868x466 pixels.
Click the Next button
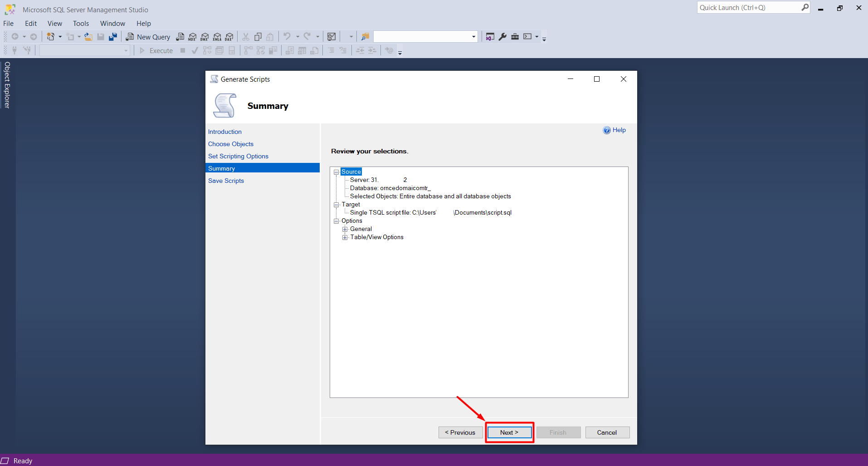point(509,432)
